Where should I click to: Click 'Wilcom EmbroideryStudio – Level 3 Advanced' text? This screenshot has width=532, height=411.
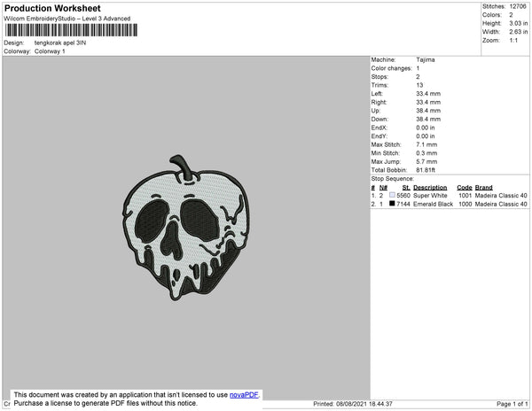coord(67,19)
